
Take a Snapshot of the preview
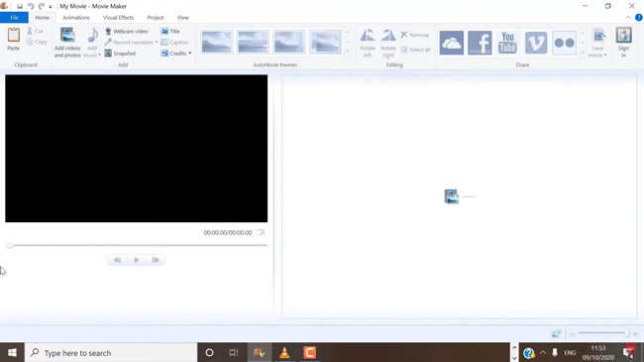(120, 54)
